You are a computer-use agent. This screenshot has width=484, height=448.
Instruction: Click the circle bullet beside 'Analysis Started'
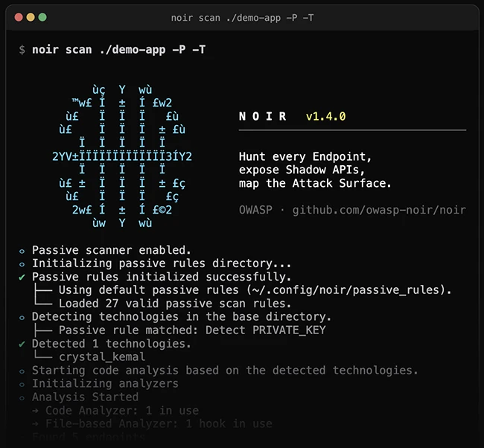point(22,398)
